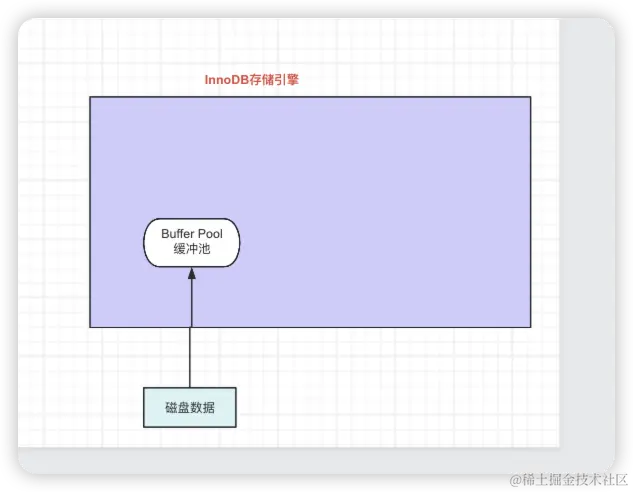The image size is (633, 492).
Task: Select the Buffer Pool 缓冲池 node
Action: pyautogui.click(x=192, y=243)
